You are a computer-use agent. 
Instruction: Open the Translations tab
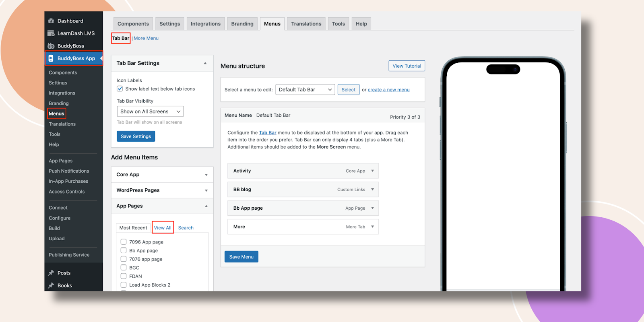click(x=306, y=24)
